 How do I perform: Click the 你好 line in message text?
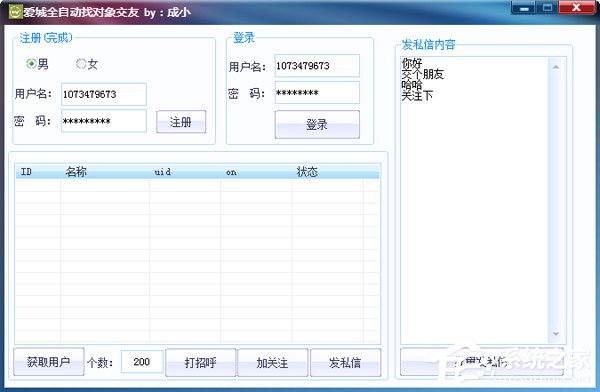click(412, 63)
